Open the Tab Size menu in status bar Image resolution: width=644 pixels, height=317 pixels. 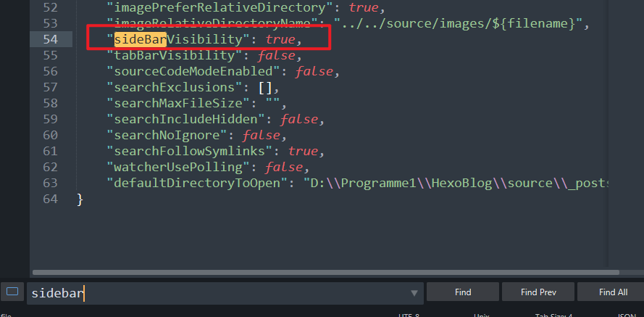pyautogui.click(x=553, y=315)
